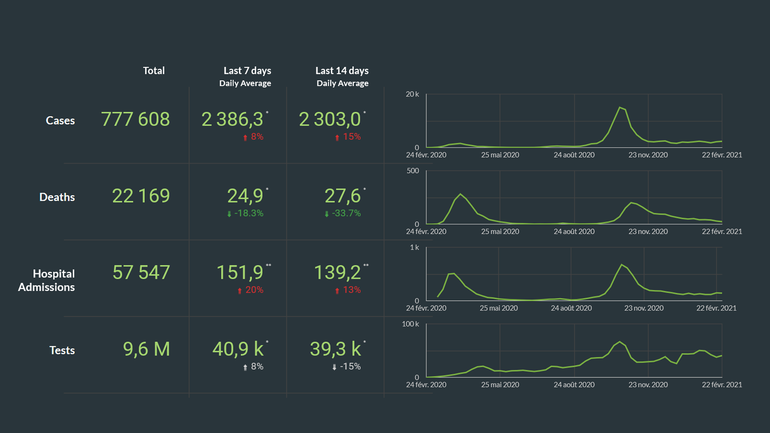Click the total deaths value 22 169

(x=136, y=196)
